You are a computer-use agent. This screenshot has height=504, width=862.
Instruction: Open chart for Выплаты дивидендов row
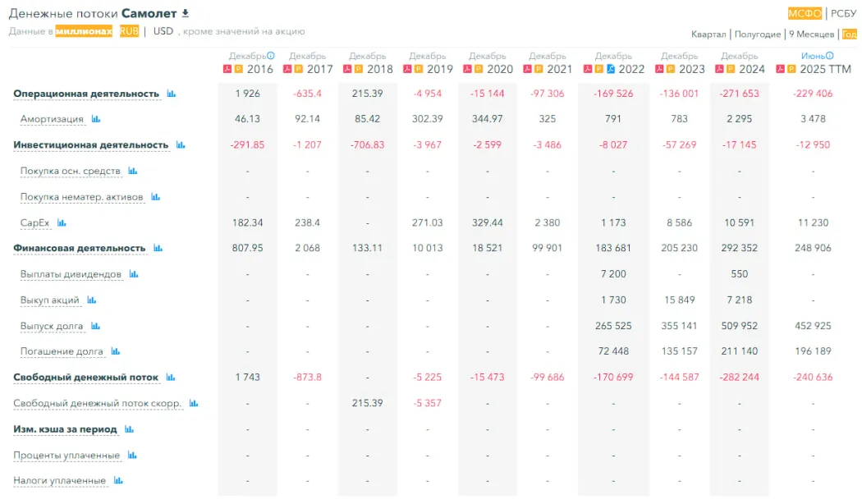(133, 274)
